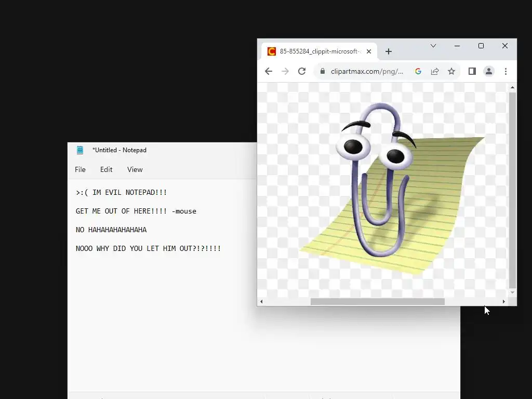Go back in the Chrome window

[269, 71]
